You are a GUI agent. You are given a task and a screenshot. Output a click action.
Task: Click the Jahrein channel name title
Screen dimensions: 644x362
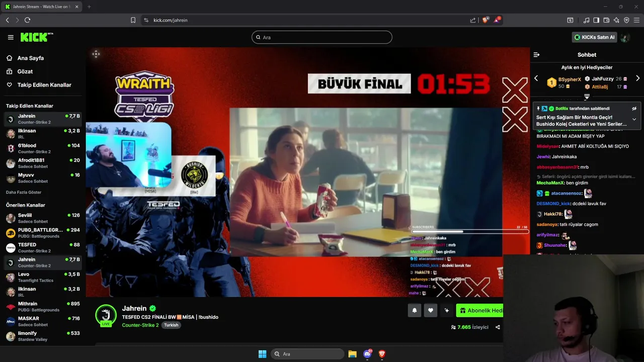pos(134,309)
